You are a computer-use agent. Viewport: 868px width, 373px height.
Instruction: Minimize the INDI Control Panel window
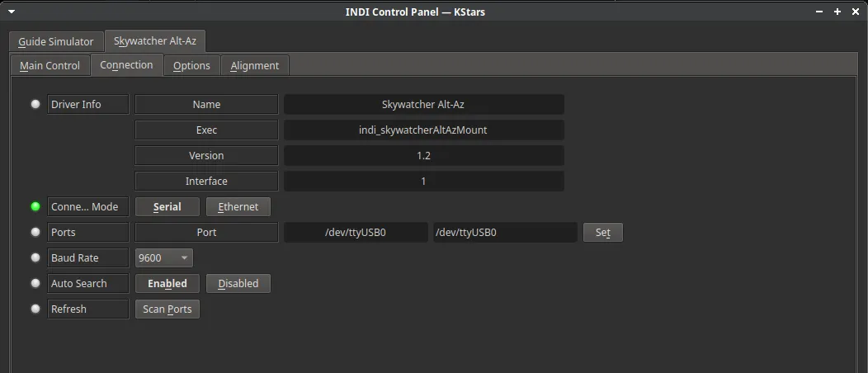click(819, 12)
